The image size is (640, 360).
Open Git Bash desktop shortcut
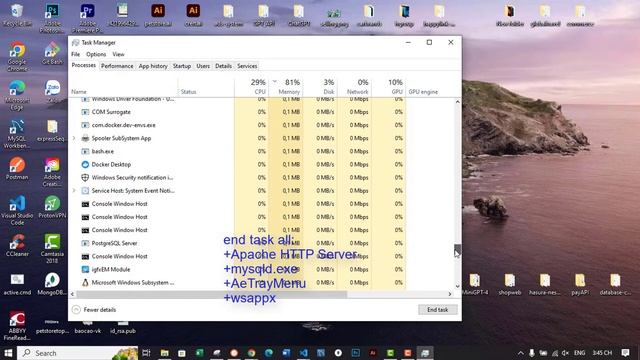tap(52, 53)
